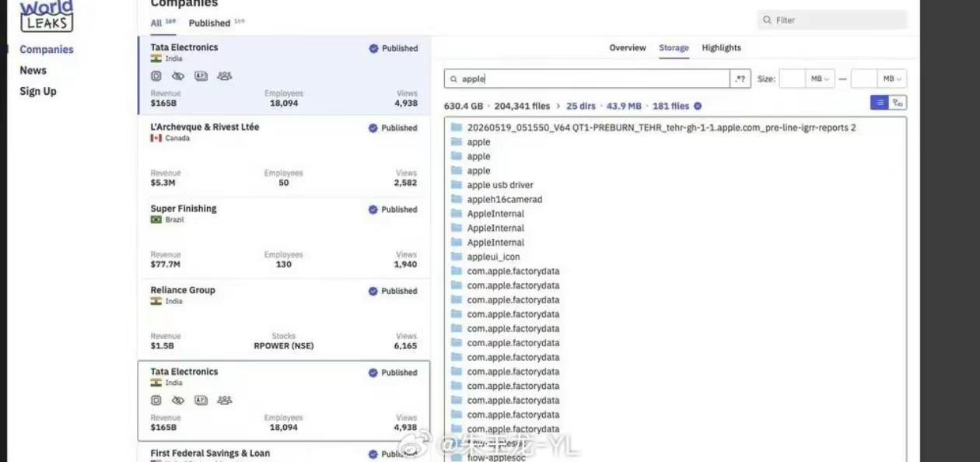Image resolution: width=980 pixels, height=462 pixels.
Task: Click the RPOWER (NSE) stock value
Action: (x=284, y=346)
